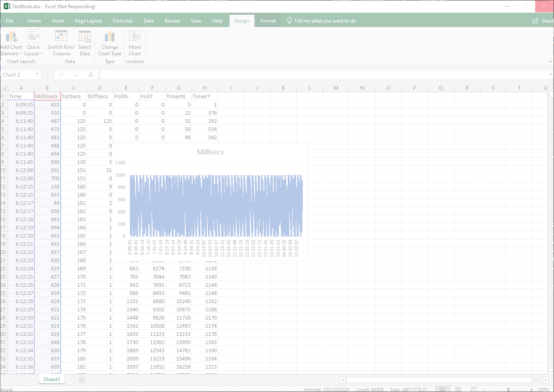Expand the Name Box dropdown

click(37, 75)
